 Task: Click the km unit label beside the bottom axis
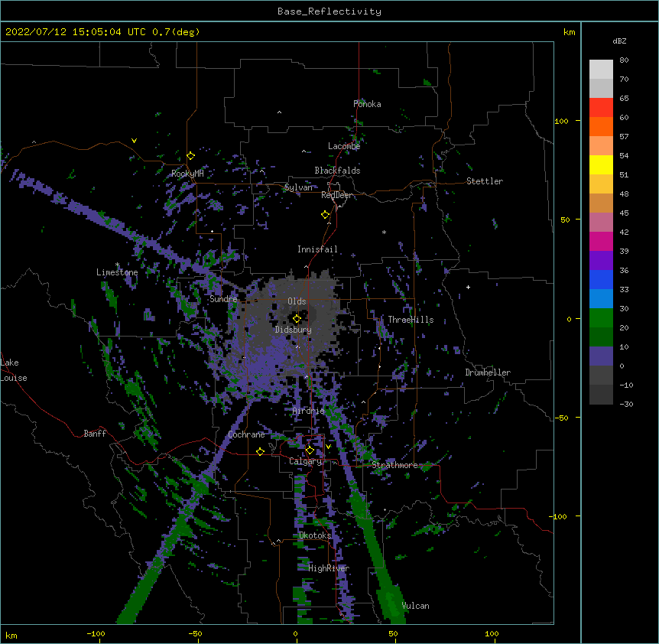click(x=11, y=635)
